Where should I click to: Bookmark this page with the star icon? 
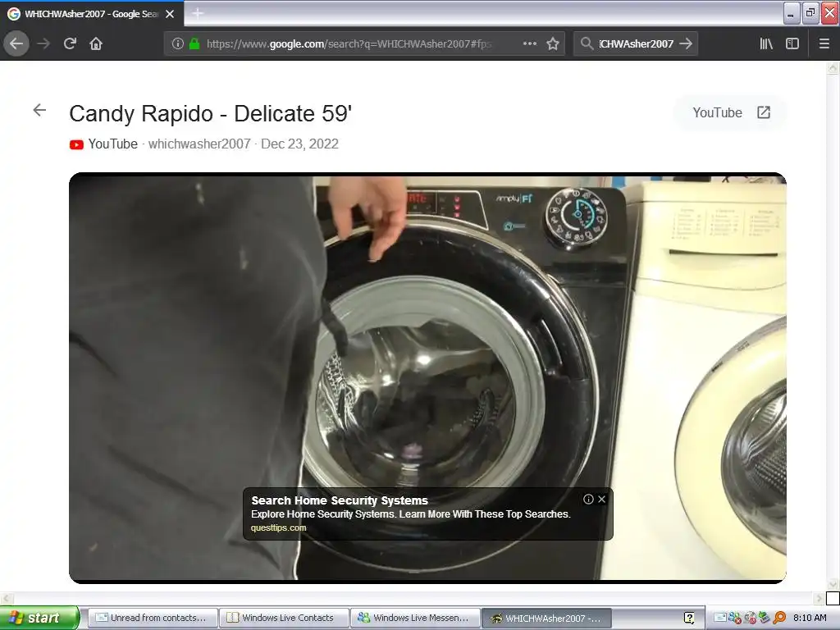(553, 44)
